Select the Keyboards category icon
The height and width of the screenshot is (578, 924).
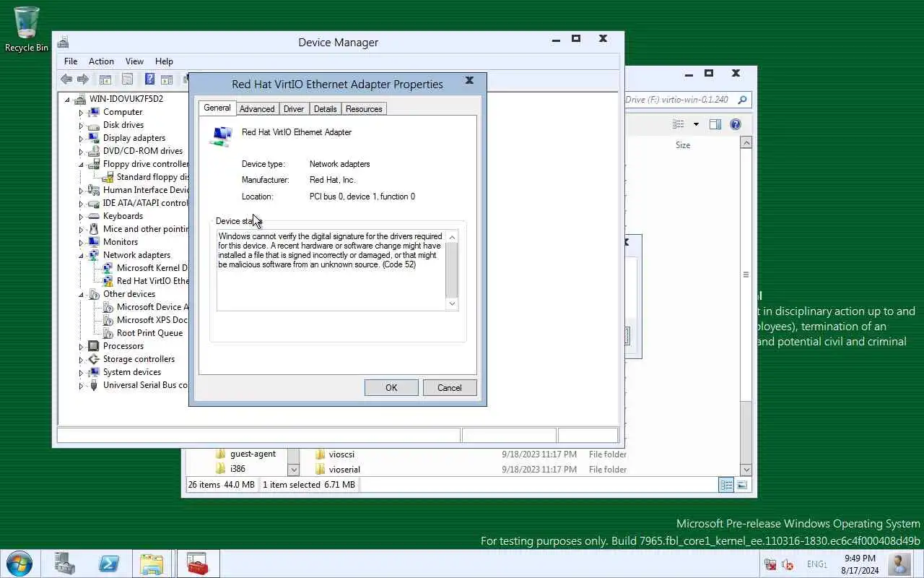(93, 216)
